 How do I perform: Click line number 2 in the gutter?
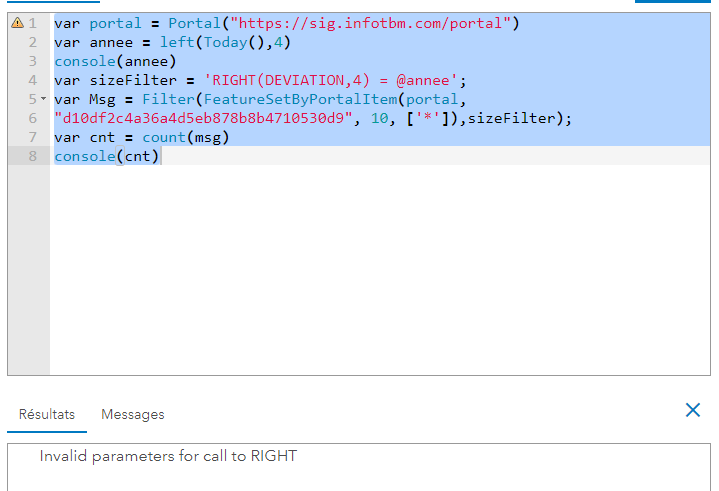click(x=33, y=42)
